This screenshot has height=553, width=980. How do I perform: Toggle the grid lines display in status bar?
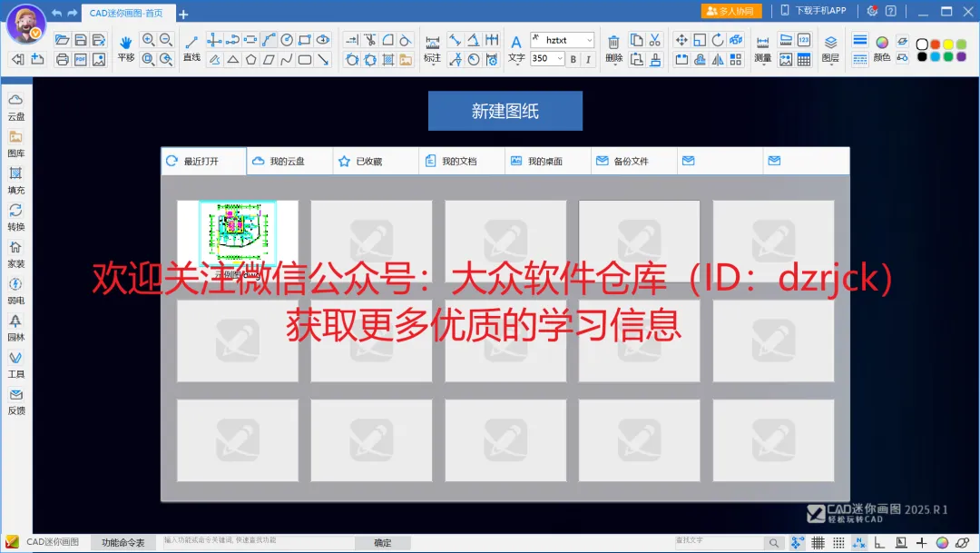click(x=818, y=543)
